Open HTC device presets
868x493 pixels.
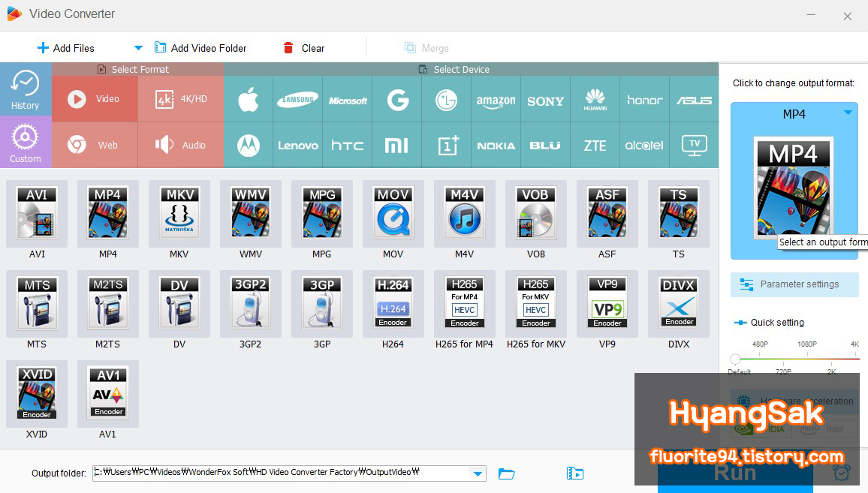tap(348, 146)
